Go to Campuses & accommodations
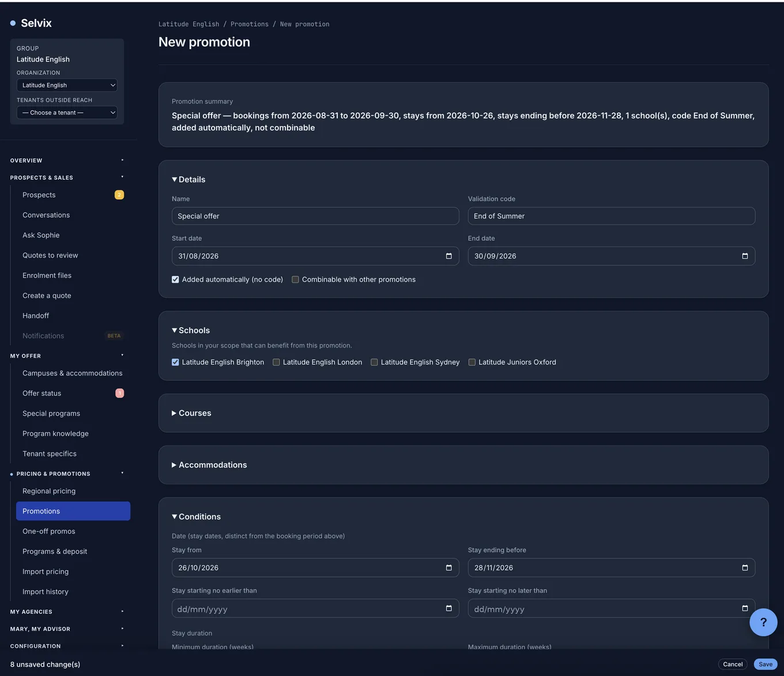Viewport: 784px width, 676px height. tap(73, 373)
